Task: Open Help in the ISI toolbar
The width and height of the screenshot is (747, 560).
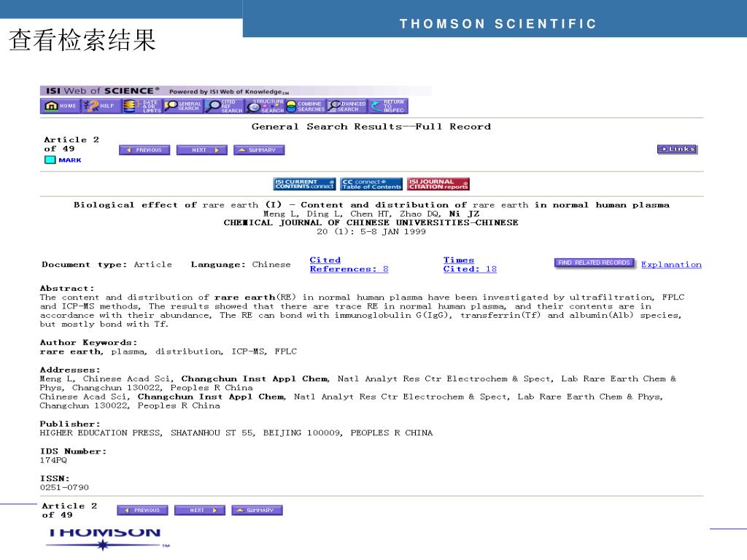Action: pos(101,106)
